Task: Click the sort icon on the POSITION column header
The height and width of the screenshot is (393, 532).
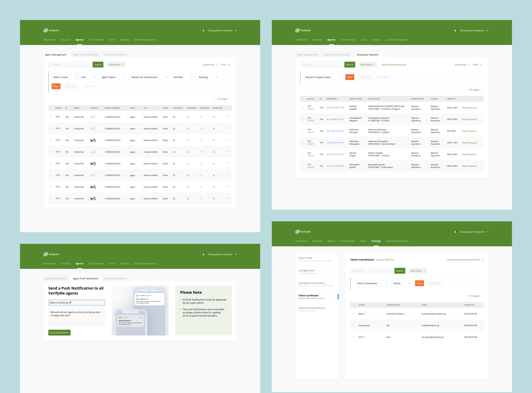Action: click(183, 108)
